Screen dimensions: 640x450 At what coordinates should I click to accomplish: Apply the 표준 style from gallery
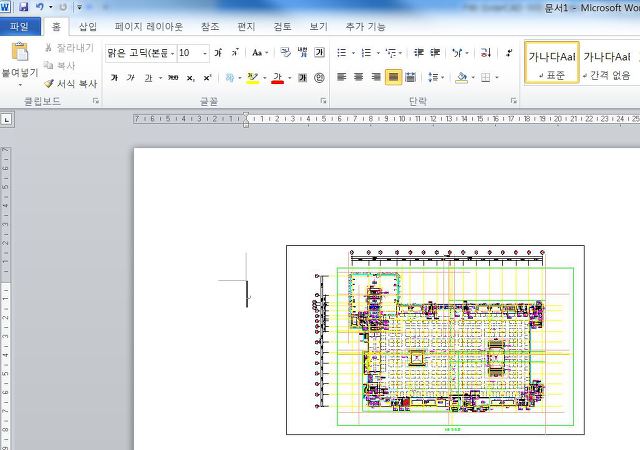coord(552,63)
